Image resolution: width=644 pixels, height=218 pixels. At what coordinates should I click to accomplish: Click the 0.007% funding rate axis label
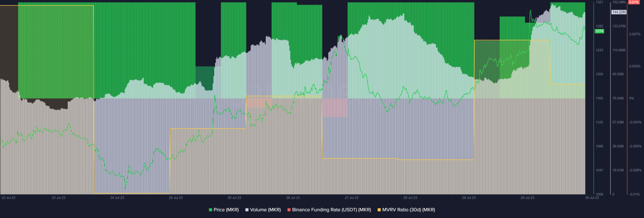click(x=634, y=34)
